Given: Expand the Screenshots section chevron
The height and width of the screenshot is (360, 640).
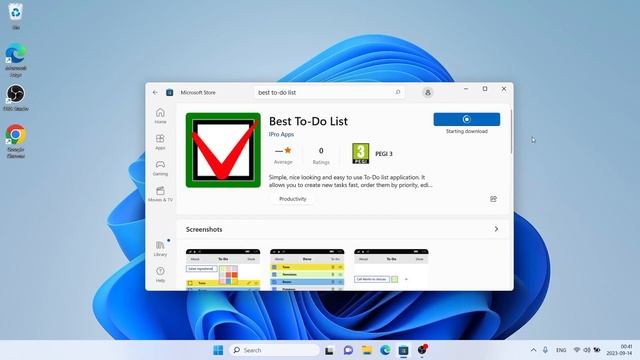Looking at the screenshot, I should (x=496, y=229).
